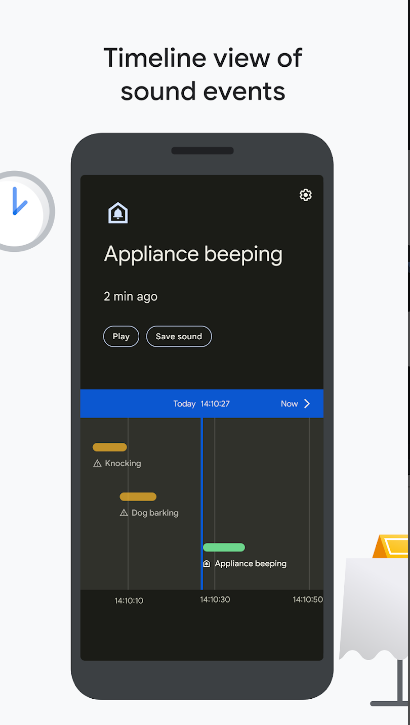The width and height of the screenshot is (410, 725).
Task: Jump forward using the Now chevron arrow
Action: pyautogui.click(x=307, y=404)
